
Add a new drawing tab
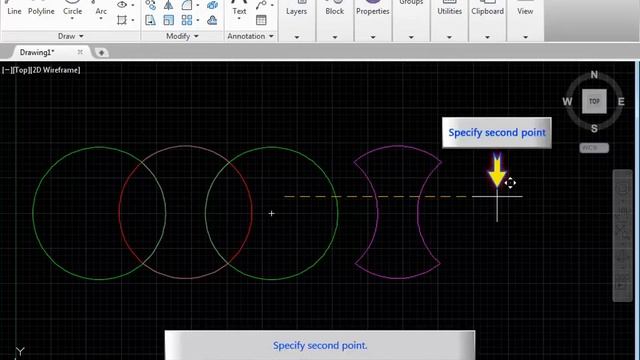point(101,52)
